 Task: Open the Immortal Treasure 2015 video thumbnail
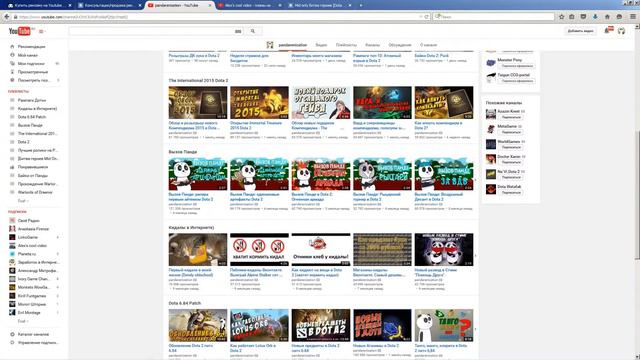coord(259,102)
